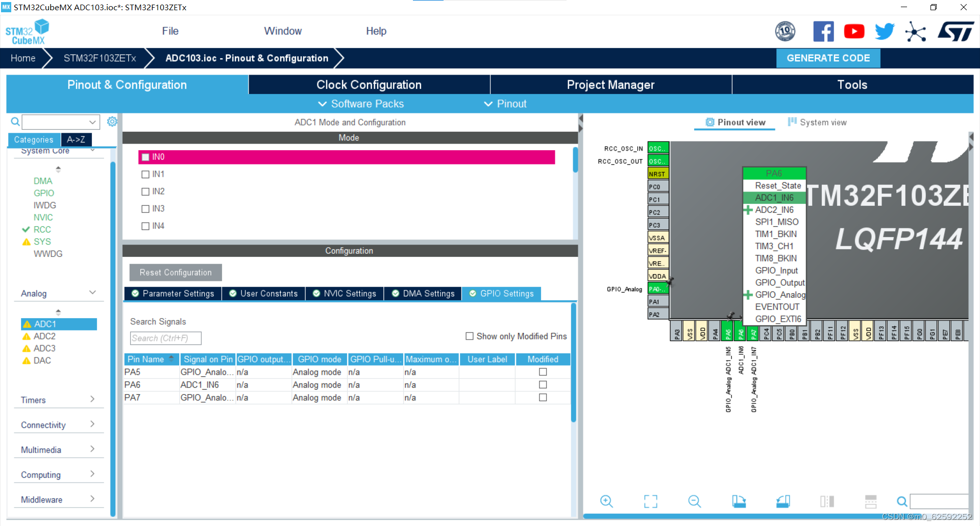Go to the Home breadcrumb
The height and width of the screenshot is (526, 980).
(x=23, y=58)
